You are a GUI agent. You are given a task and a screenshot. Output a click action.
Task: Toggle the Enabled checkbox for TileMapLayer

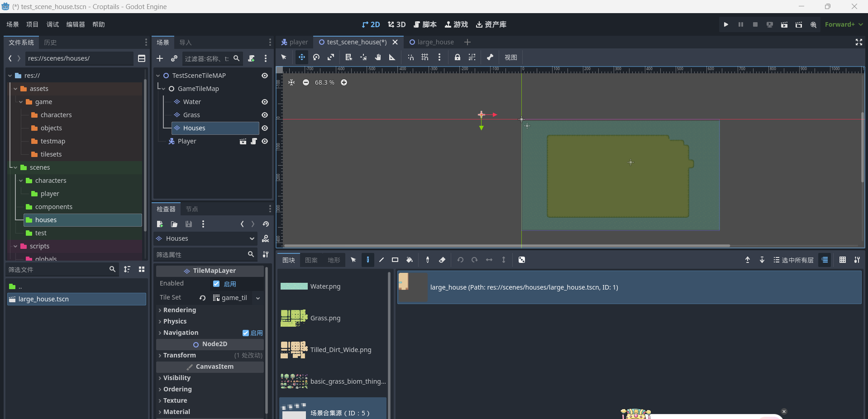point(216,284)
